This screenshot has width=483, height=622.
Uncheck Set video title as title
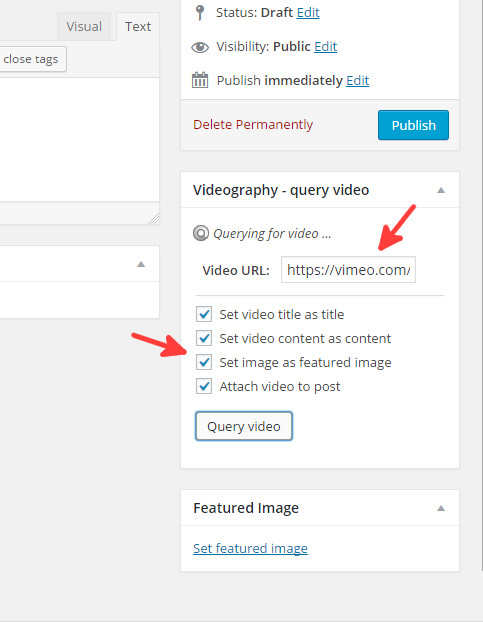204,314
